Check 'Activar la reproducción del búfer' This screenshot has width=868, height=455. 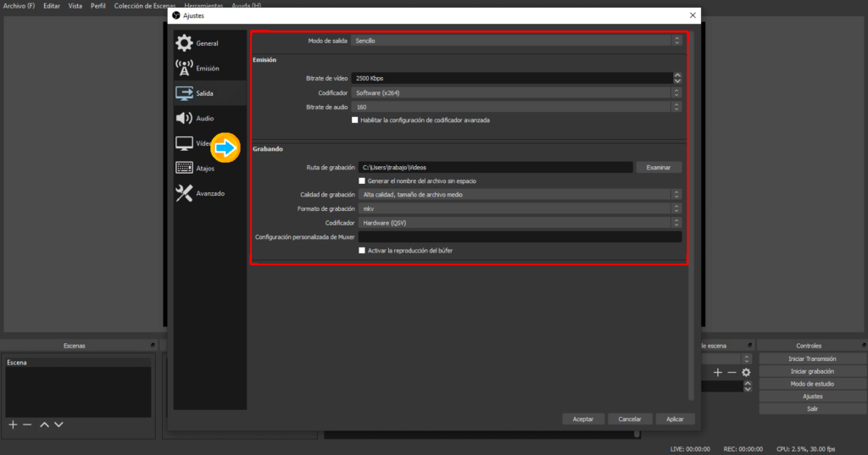[362, 251]
